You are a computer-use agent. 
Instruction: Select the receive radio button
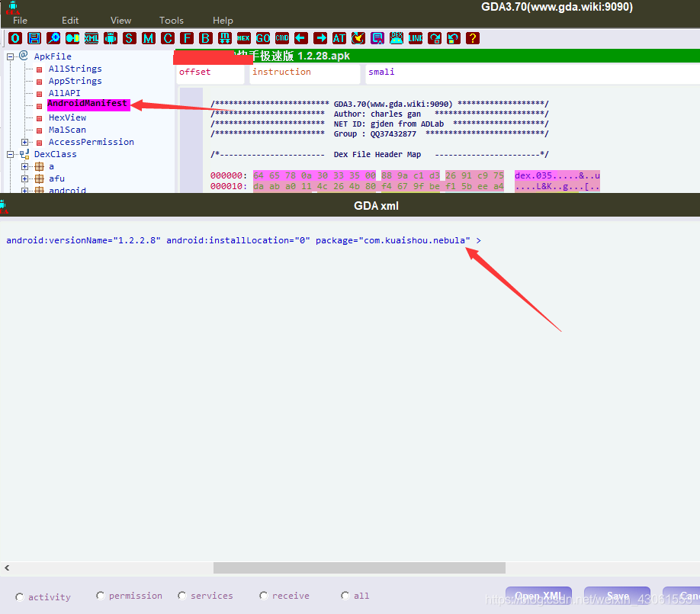[x=264, y=596]
